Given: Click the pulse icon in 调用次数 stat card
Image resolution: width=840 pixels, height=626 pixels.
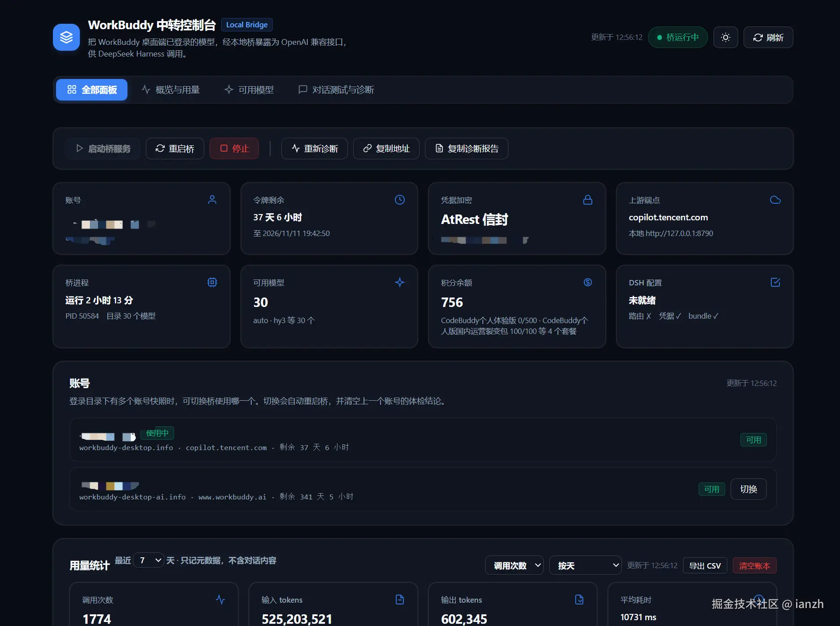Looking at the screenshot, I should (220, 600).
